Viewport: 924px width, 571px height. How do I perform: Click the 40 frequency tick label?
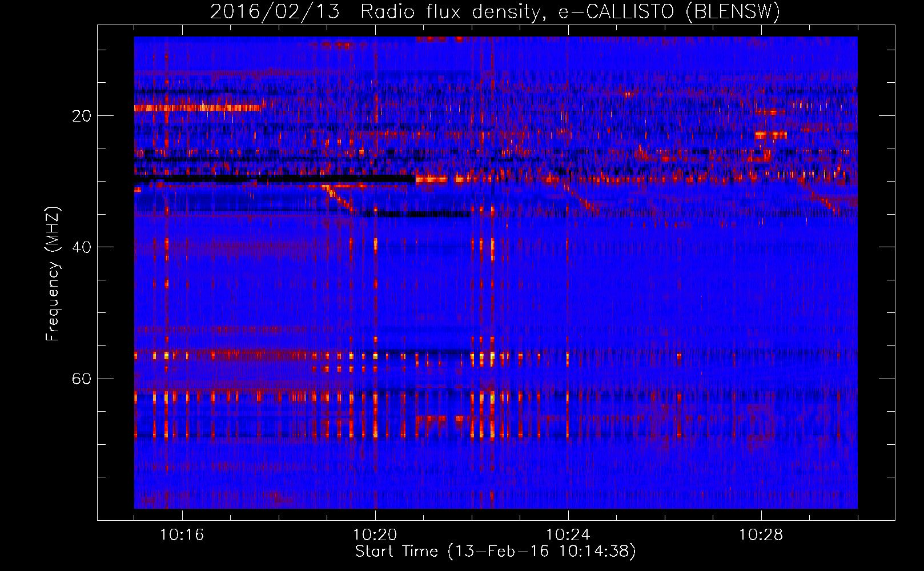click(82, 247)
